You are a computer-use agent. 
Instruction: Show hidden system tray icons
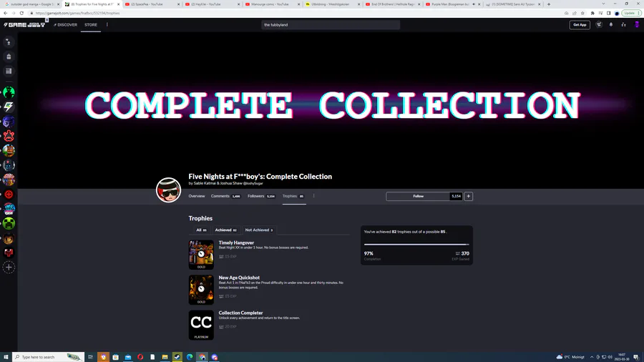point(592,357)
